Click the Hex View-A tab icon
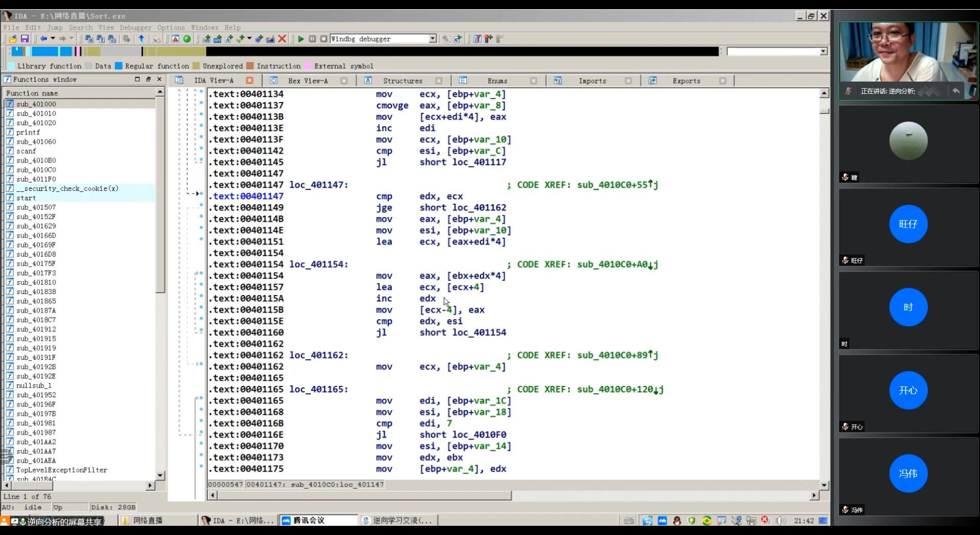Screen dimensions: 980x535 tap(274, 81)
